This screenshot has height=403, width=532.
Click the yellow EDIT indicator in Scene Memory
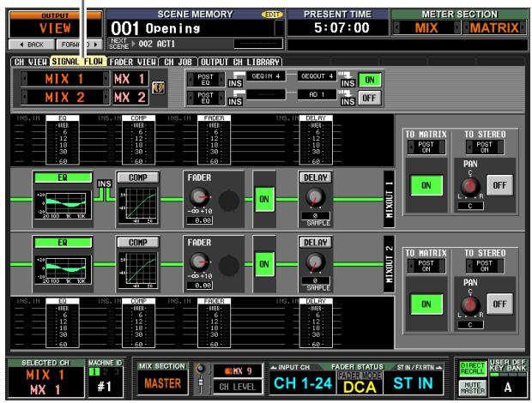(x=272, y=15)
